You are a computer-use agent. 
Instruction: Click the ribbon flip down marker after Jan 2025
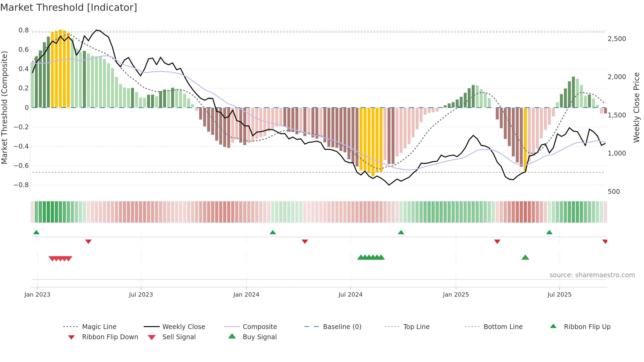coord(497,242)
